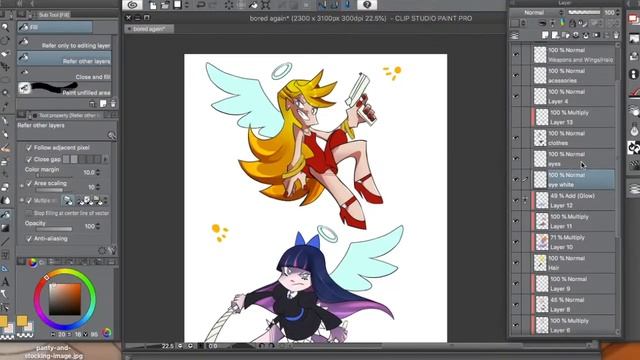Viewport: 640px width, 360px height.
Task: Click the Scale/Rotate transform icon
Action: (x=266, y=5)
